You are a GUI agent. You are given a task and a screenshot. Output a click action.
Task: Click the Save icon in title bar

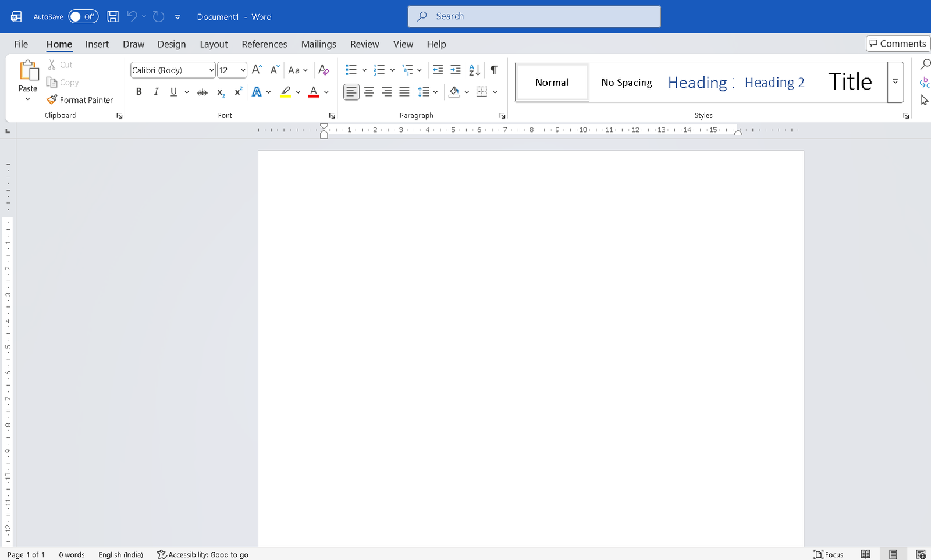(113, 17)
